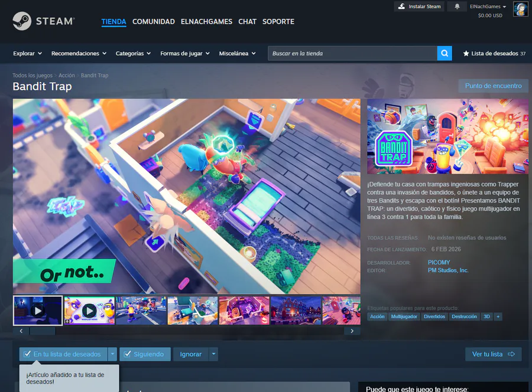Click the Divertidos tag

434,316
